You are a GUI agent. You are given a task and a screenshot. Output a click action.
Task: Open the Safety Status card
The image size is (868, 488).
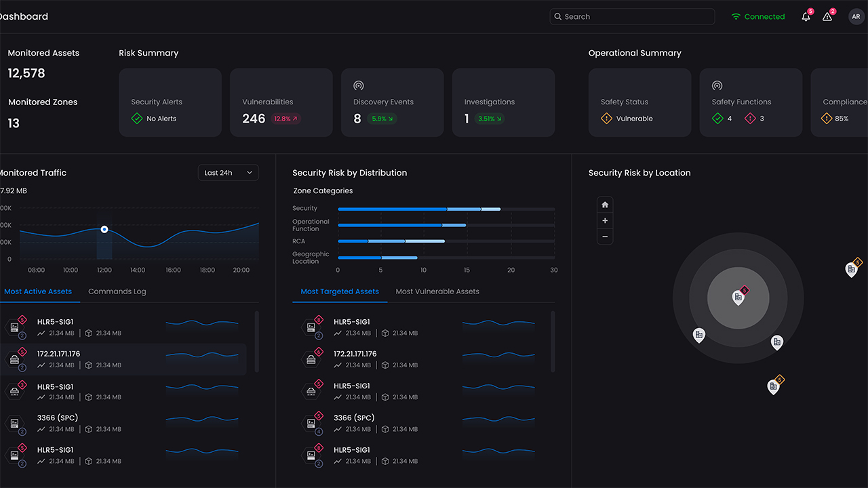pyautogui.click(x=639, y=102)
